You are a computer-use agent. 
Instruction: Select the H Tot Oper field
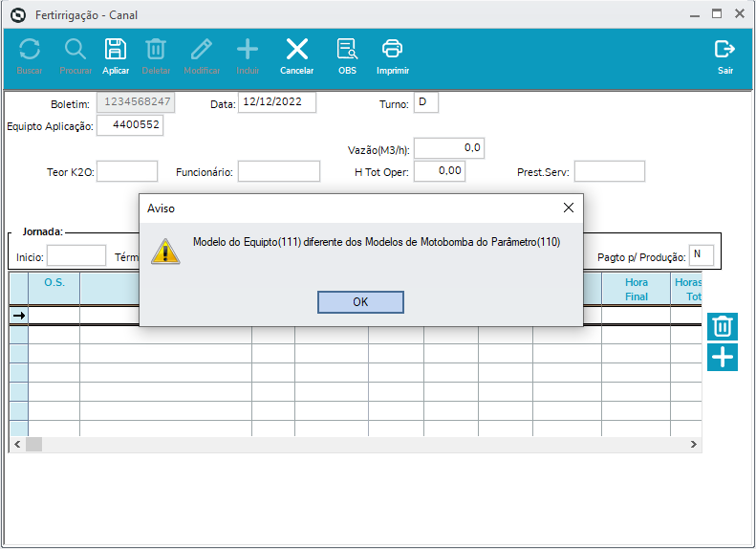click(x=440, y=171)
